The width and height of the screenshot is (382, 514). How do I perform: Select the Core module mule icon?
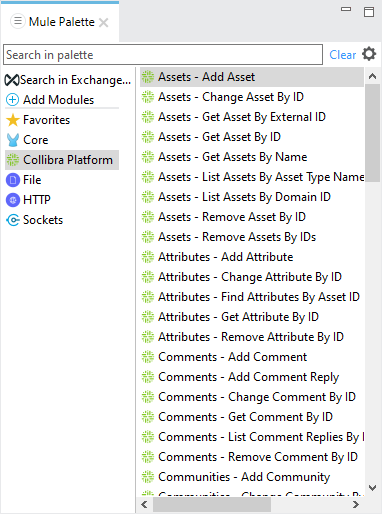coord(13,140)
